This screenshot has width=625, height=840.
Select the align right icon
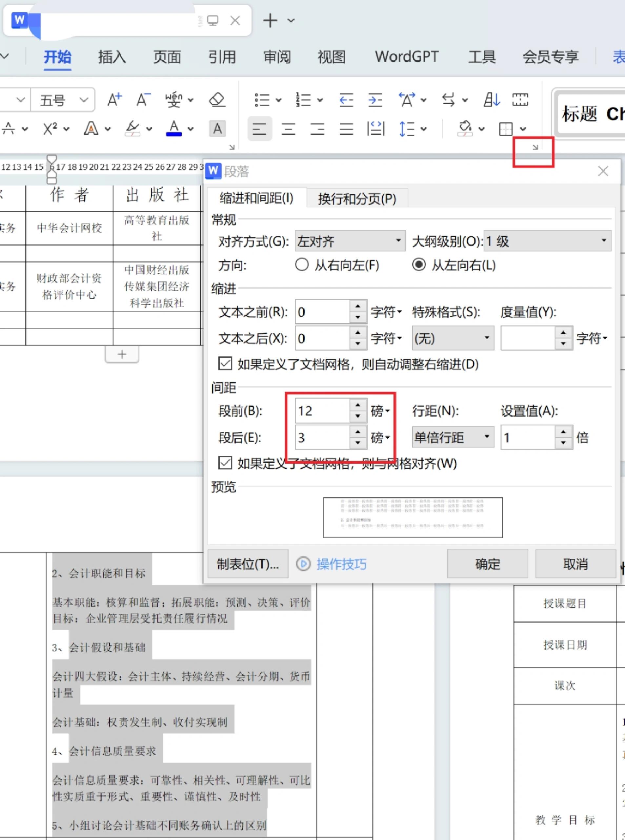coord(317,129)
